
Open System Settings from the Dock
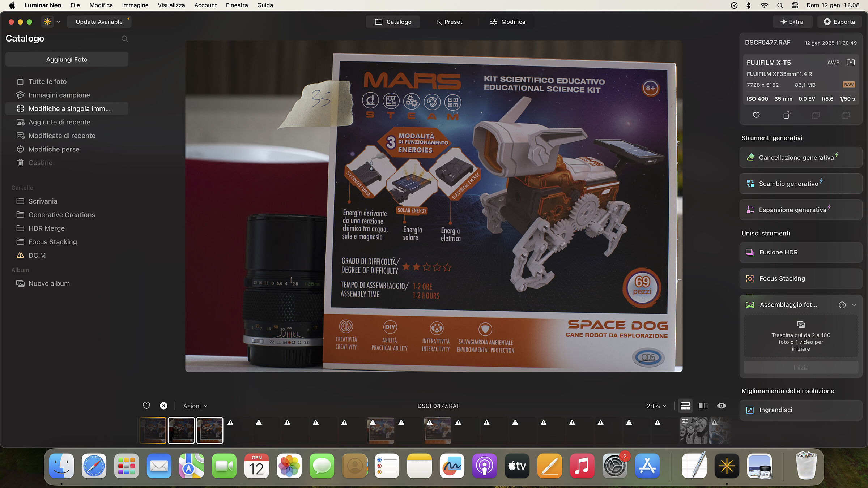(614, 466)
